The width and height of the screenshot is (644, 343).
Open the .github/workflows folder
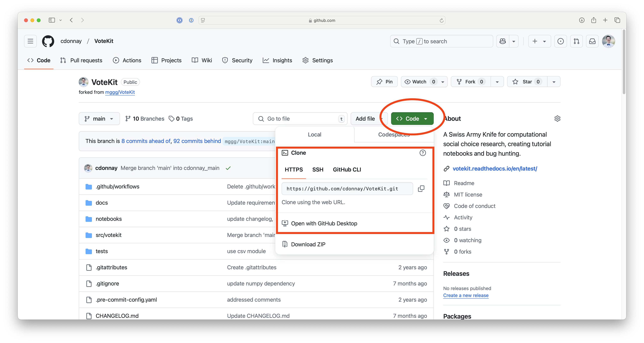(117, 187)
